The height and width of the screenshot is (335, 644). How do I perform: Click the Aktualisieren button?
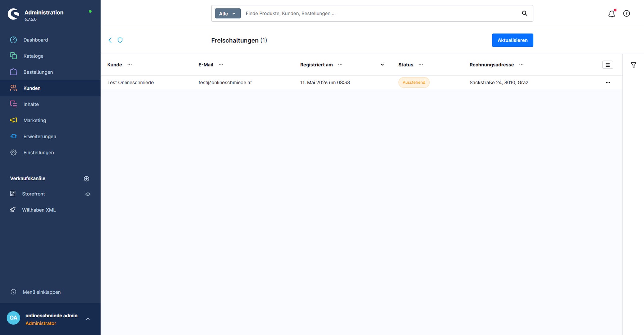[512, 40]
